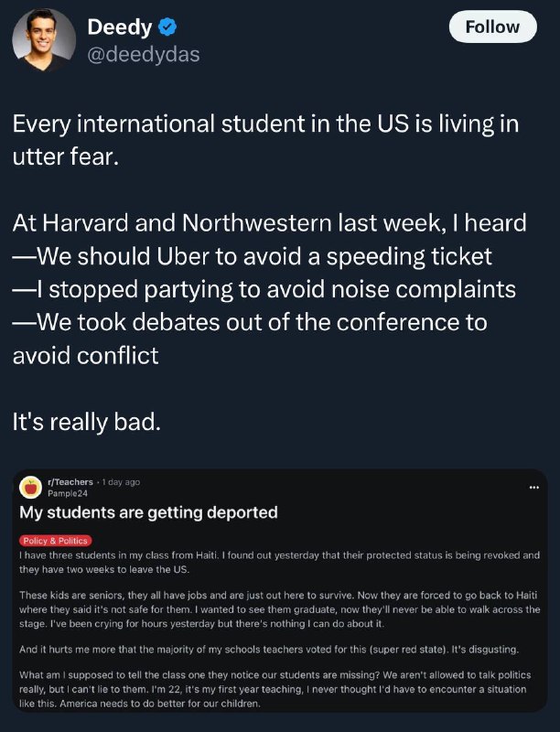Click the Pample24 username
The width and height of the screenshot is (560, 732).
(x=68, y=493)
